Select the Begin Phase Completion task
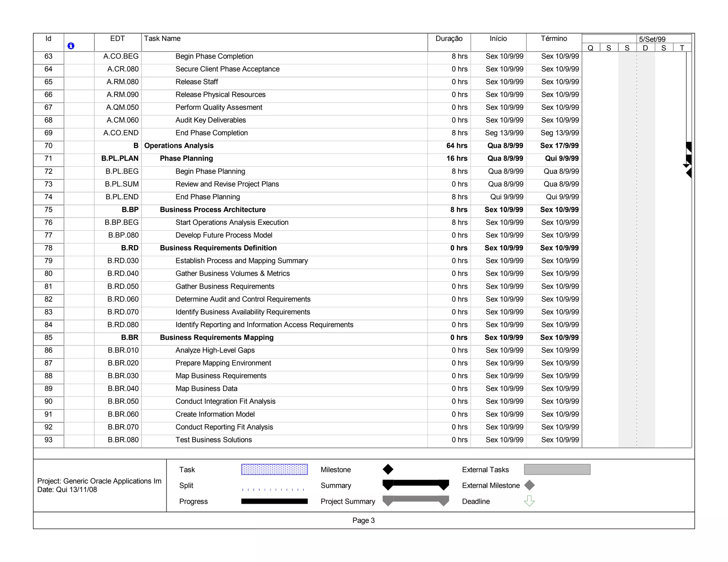Image resolution: width=728 pixels, height=562 pixels. pos(214,56)
